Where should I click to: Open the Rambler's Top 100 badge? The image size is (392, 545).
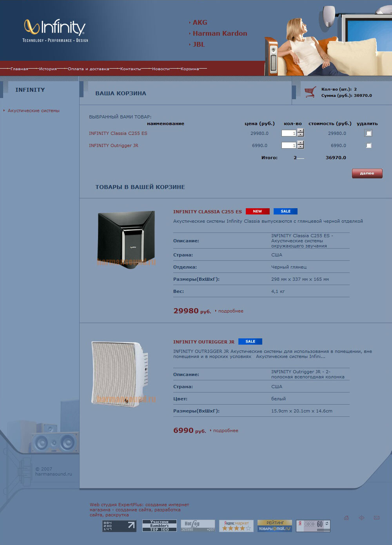point(159,526)
